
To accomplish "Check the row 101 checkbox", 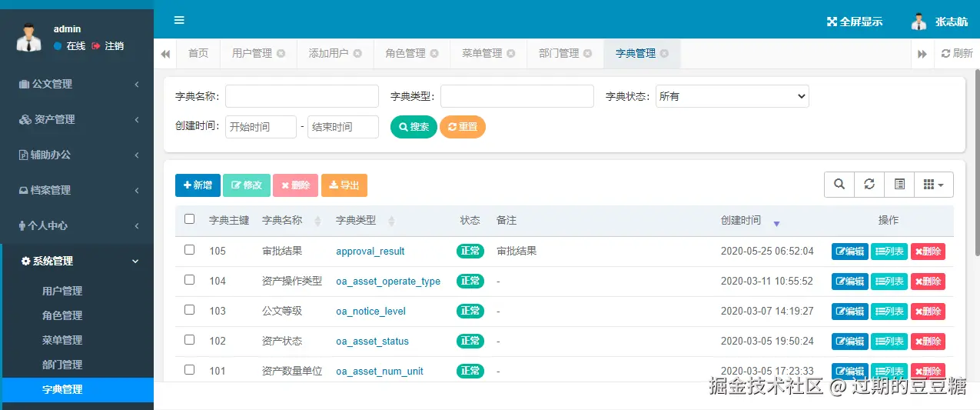I will [x=190, y=370].
